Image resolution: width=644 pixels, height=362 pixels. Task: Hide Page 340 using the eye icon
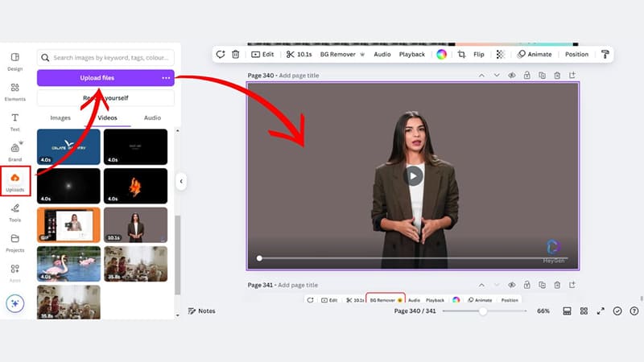pos(511,75)
